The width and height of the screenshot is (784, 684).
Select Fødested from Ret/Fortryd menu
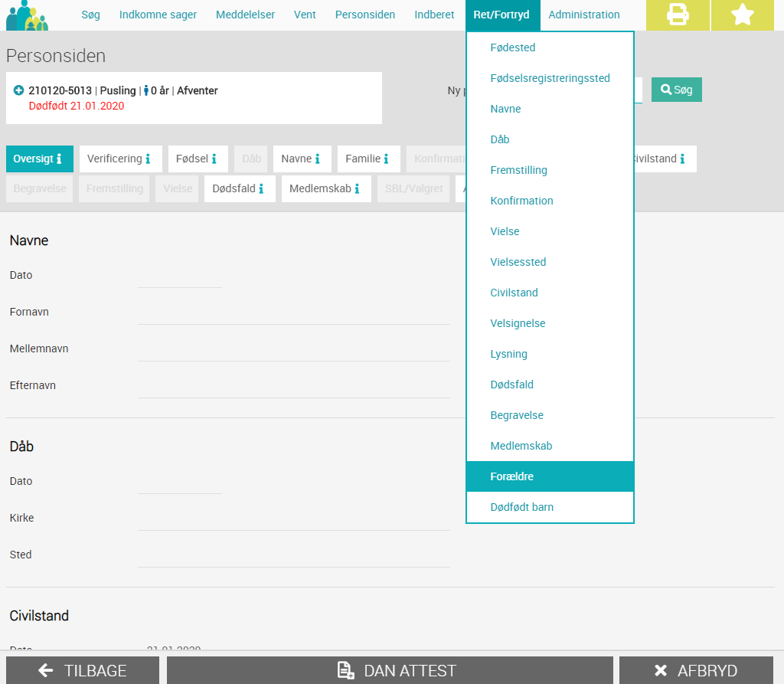550,47
